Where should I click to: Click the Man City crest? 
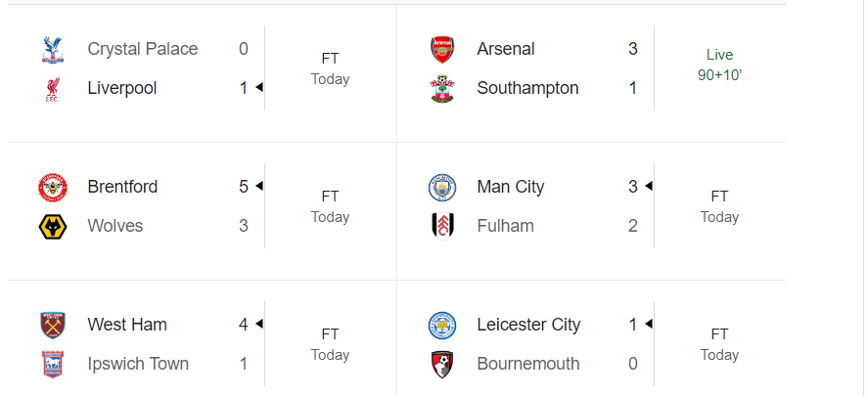click(442, 187)
